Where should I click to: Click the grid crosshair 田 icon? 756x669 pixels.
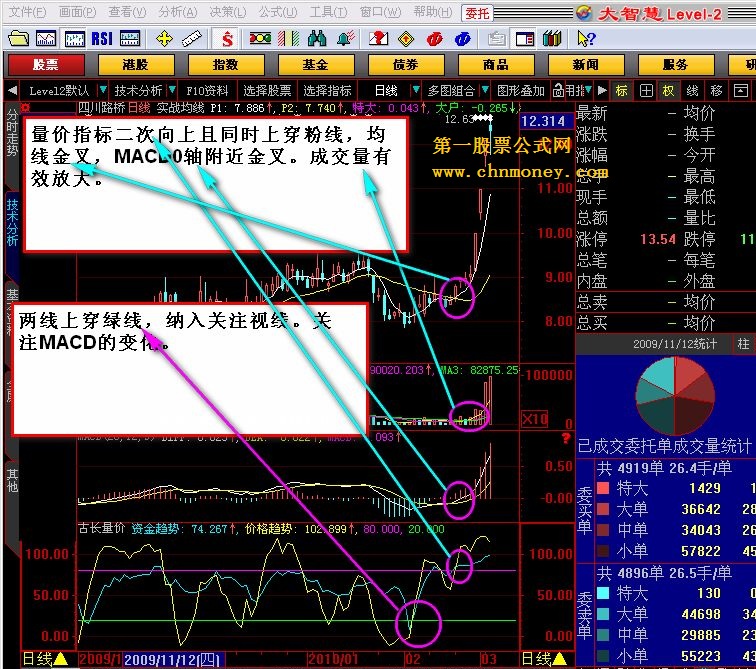[646, 90]
